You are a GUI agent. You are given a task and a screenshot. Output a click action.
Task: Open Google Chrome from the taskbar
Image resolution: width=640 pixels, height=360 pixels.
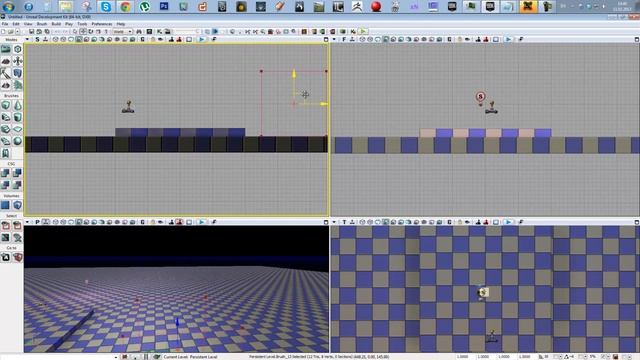click(x=125, y=7)
